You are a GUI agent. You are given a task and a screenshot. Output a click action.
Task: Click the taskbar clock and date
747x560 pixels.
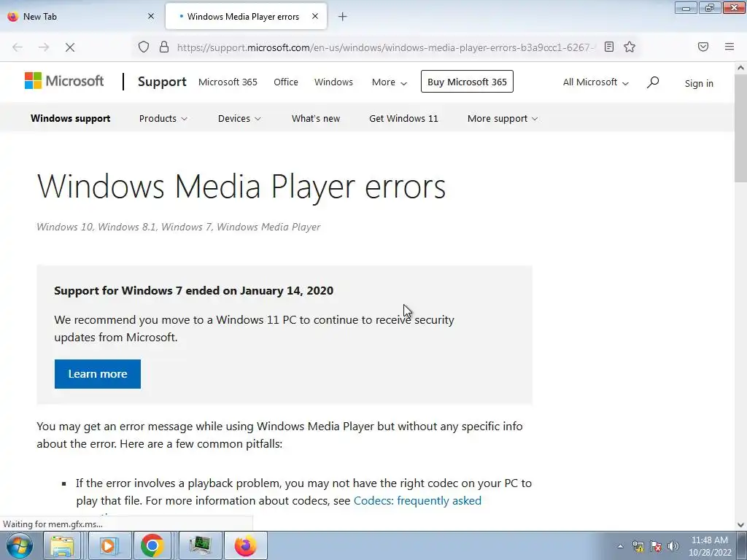tap(710, 546)
